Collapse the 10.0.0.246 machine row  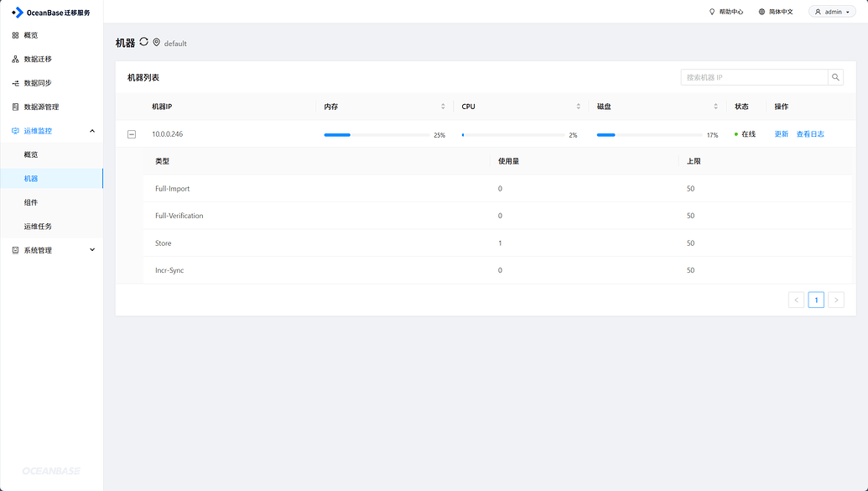point(132,134)
